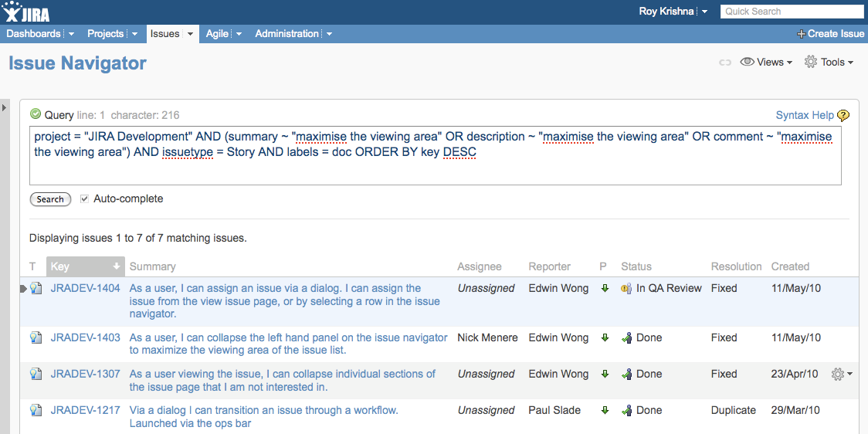Click the priority arrow icon for JRADEV-1307
This screenshot has height=434, width=868.
(605, 374)
